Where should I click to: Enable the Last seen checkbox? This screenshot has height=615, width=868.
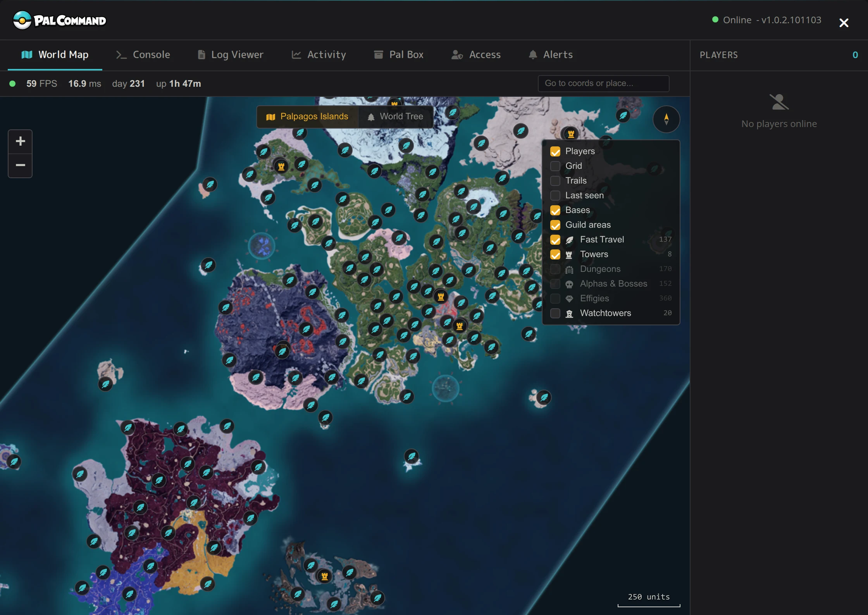[555, 196]
